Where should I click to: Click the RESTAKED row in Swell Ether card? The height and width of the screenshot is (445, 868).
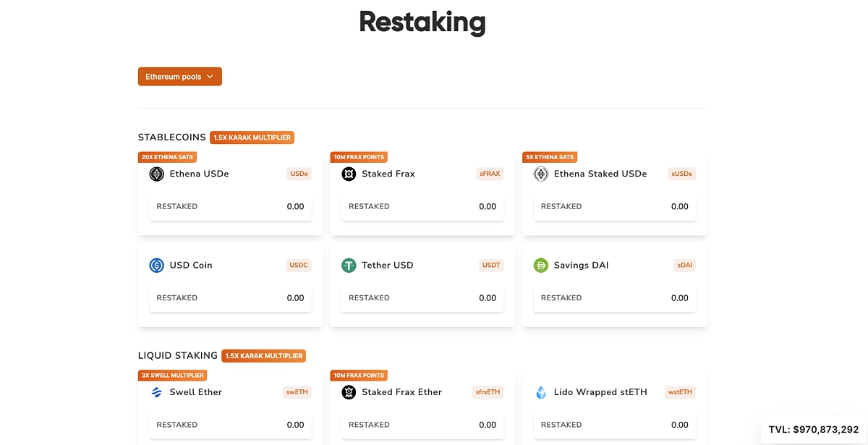point(231,425)
